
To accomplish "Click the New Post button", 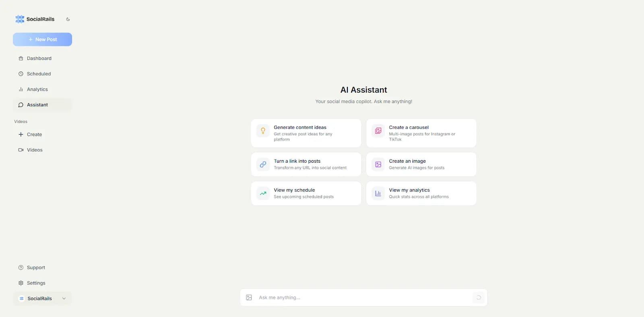I will pos(42,39).
